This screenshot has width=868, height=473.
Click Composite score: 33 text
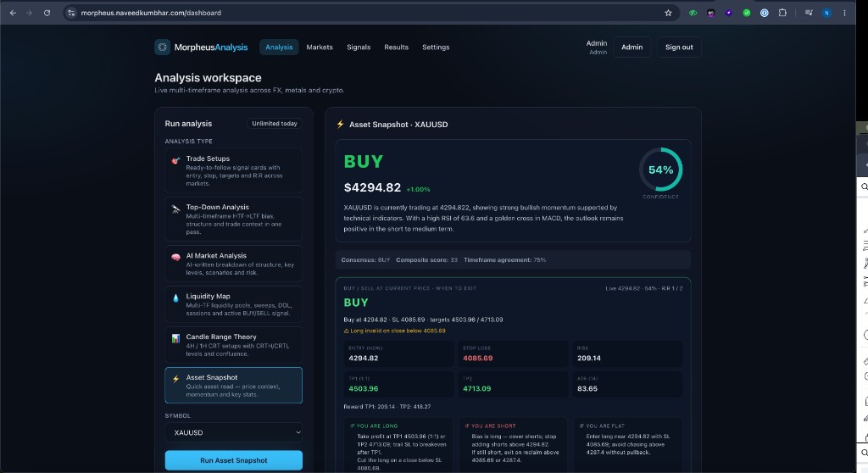pyautogui.click(x=427, y=259)
